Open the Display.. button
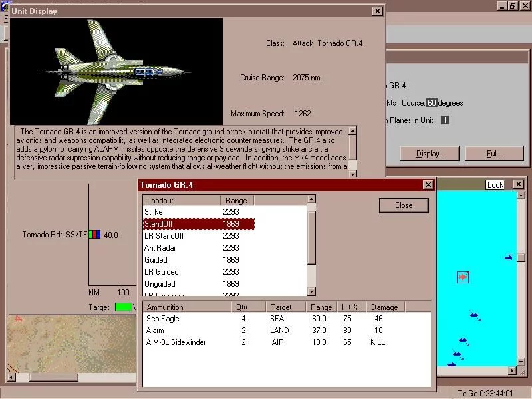This screenshot has height=399, width=532. [x=430, y=154]
